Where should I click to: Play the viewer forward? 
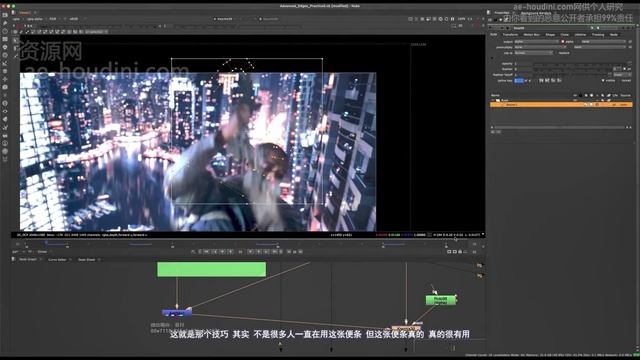click(x=251, y=252)
